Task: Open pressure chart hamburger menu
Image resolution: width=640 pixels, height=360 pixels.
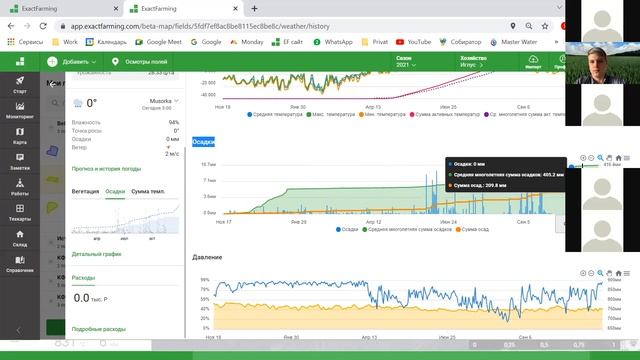Action: (x=627, y=273)
